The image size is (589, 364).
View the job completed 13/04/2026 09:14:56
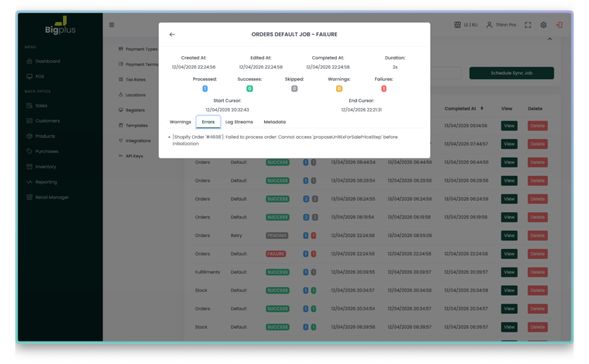pos(509,126)
